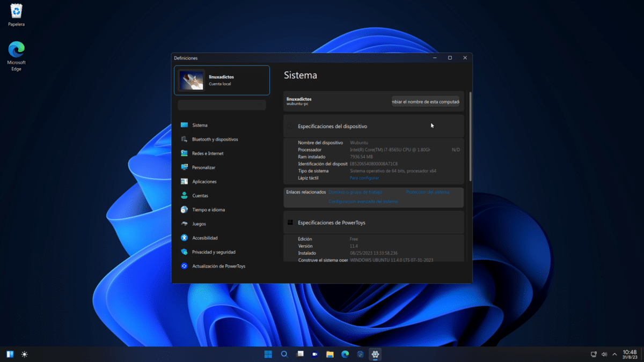Open the Start menu Windows logo
Screen dimensions: 644x362
point(268,354)
